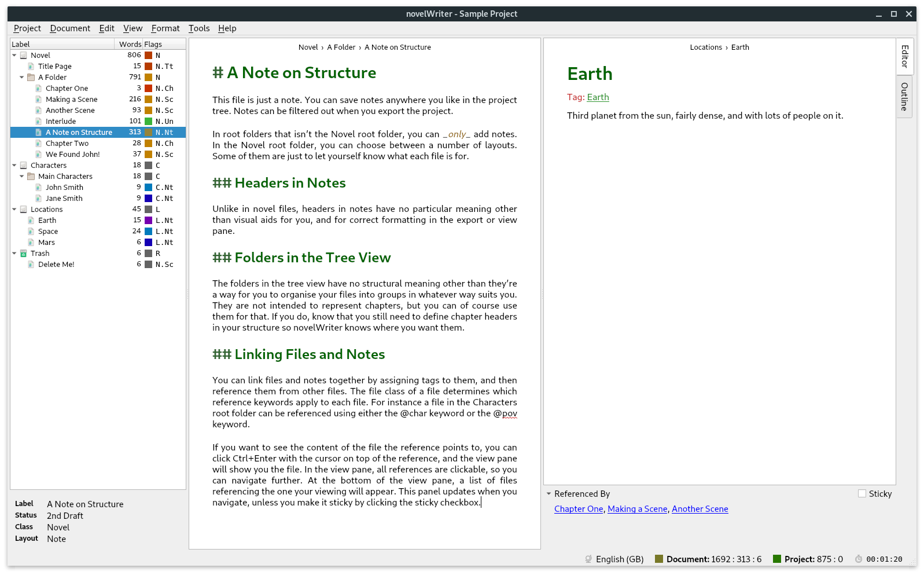Screen dimensions: 924x575
Task: Click the Jane Smith note icon
Action: tap(39, 199)
